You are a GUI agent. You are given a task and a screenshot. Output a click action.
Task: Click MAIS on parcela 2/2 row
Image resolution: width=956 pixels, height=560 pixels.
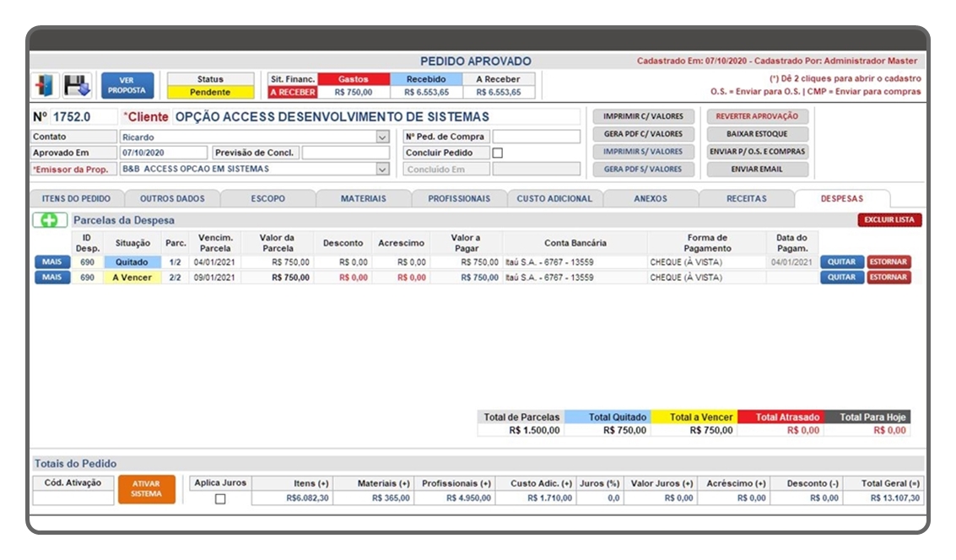click(51, 277)
